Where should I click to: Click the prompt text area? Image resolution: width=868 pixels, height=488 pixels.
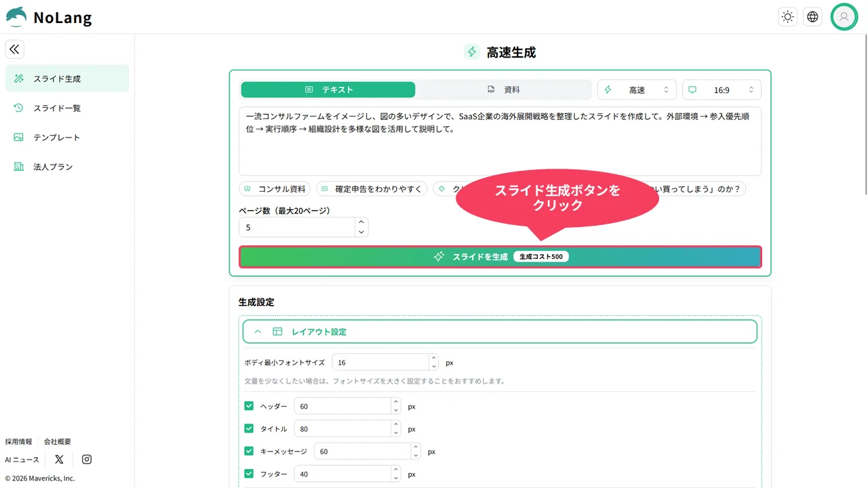[500, 141]
